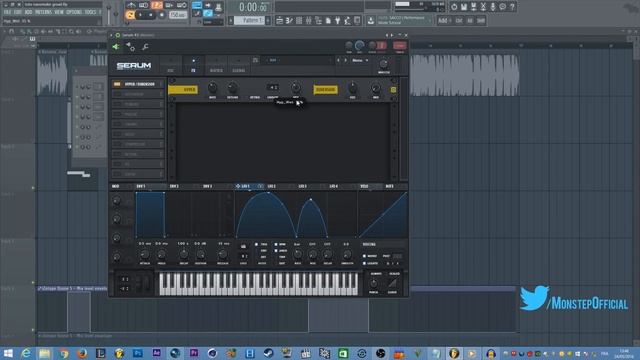Open the Serum Menu dropdown
Image resolution: width=640 pixels, height=360 pixels.
[x=360, y=60]
